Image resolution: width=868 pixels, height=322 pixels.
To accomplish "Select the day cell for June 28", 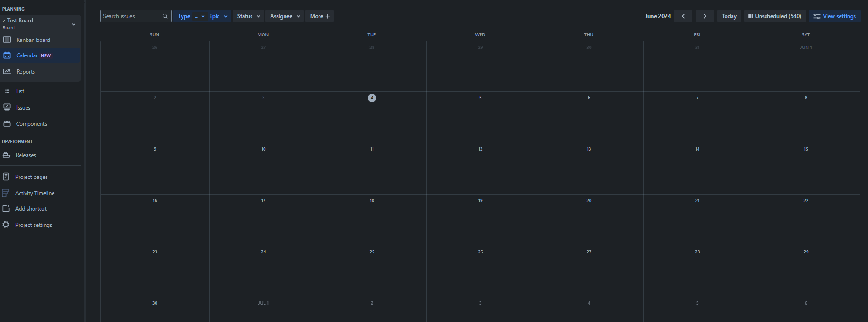I will pos(697,272).
